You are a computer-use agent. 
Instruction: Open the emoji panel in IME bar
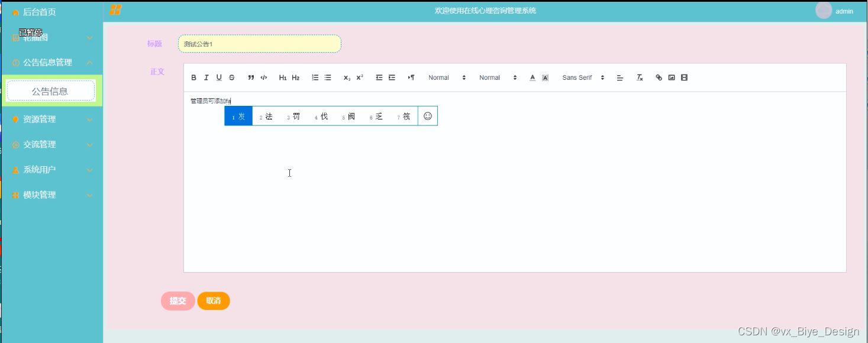pos(428,116)
